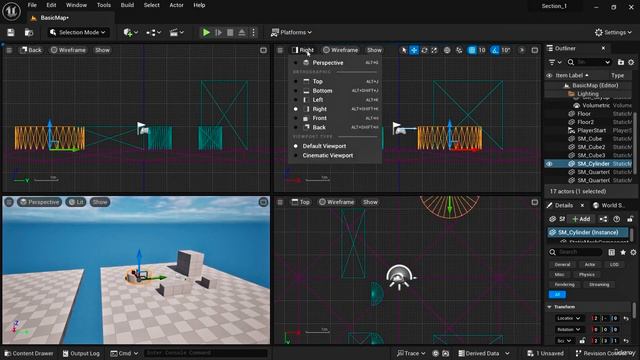Open the Content Drawer
Image resolution: width=640 pixels, height=360 pixels.
click(x=29, y=353)
